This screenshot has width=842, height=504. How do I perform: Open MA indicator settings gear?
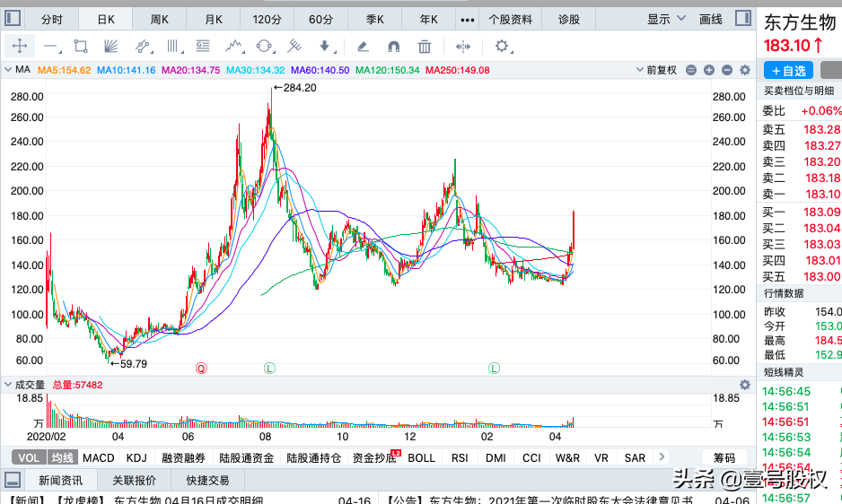pyautogui.click(x=745, y=70)
